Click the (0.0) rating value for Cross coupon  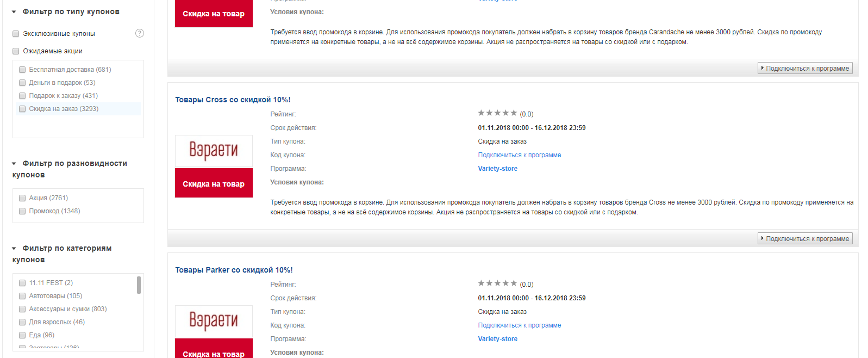coord(527,114)
